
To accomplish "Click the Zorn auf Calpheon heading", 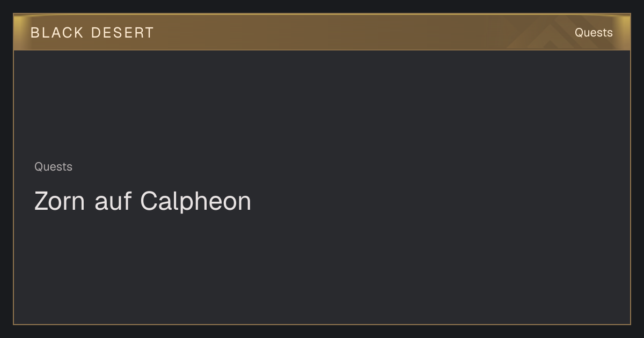I will click(143, 202).
